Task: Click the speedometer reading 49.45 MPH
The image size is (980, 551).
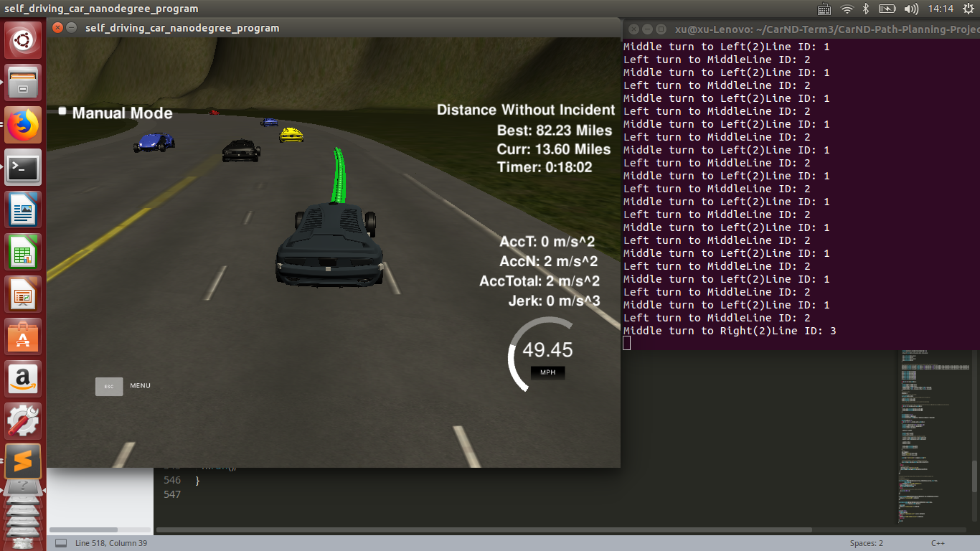Action: 547,350
